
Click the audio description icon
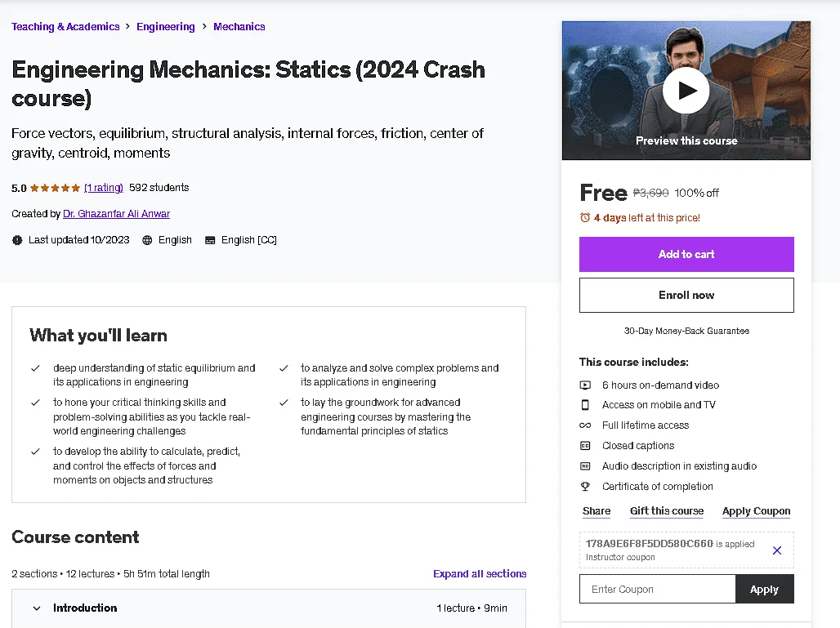585,465
